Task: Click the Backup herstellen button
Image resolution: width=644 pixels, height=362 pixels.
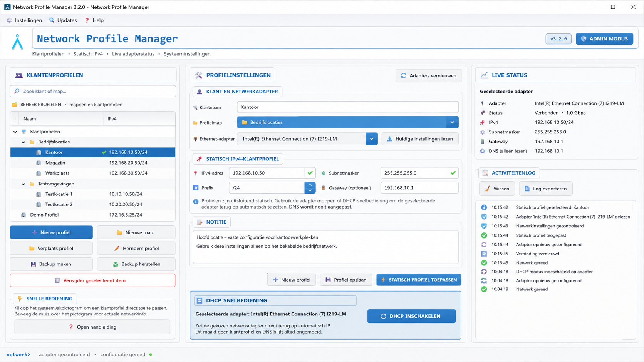Action: (136, 264)
